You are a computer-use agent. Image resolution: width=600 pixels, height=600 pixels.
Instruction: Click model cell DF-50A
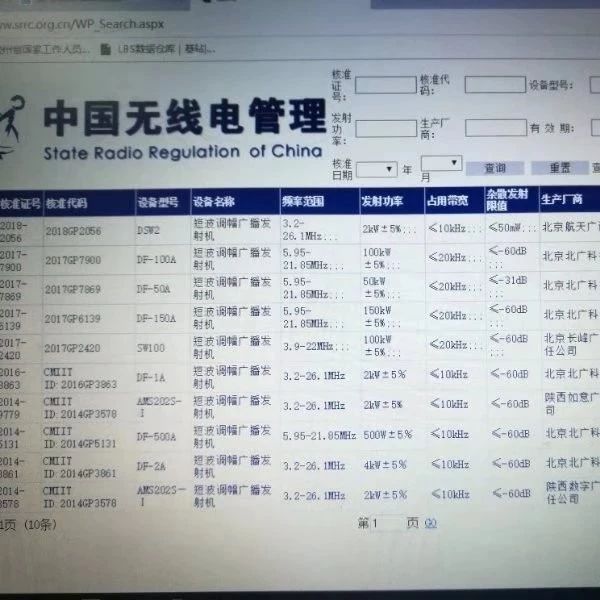(153, 289)
